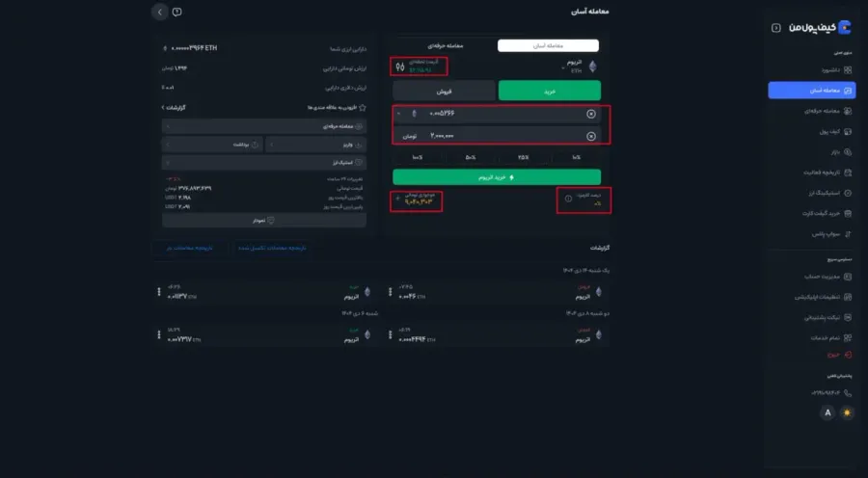This screenshot has width=868, height=478.
Task: Open the currency dropdown in the ETH amount field
Action: [407, 114]
